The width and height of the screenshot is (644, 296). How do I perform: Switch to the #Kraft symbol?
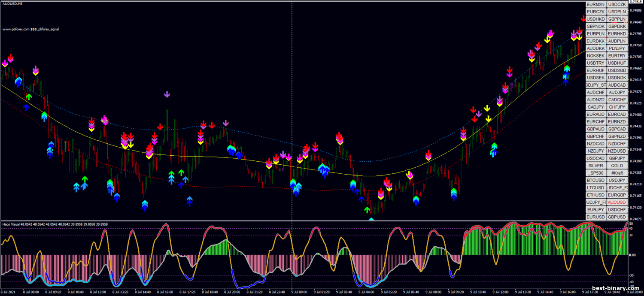pos(617,173)
